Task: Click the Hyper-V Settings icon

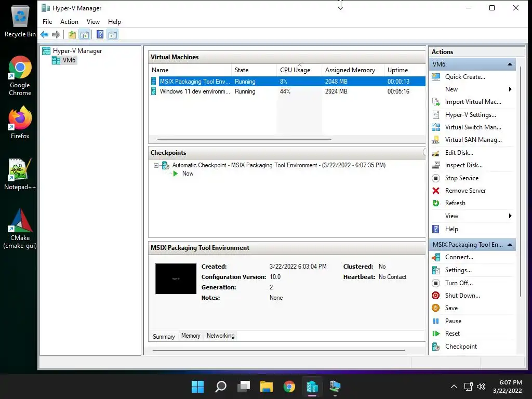Action: [436, 115]
